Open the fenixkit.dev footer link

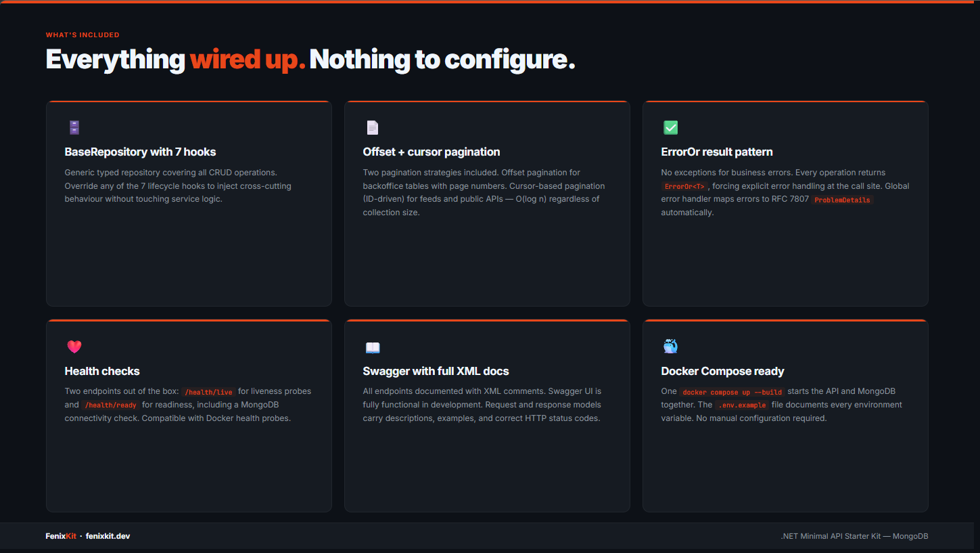pos(108,536)
